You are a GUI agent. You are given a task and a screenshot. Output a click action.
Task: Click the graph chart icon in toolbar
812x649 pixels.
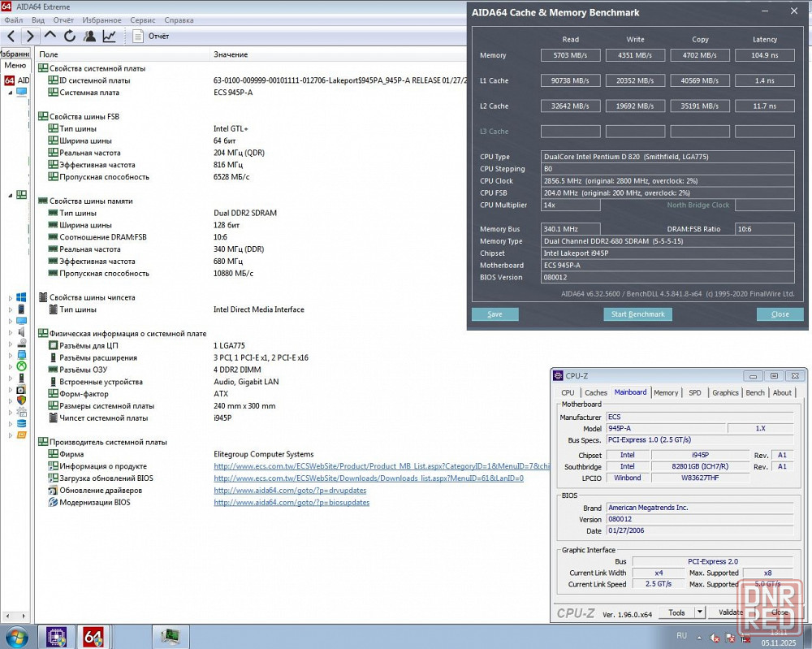(x=109, y=36)
